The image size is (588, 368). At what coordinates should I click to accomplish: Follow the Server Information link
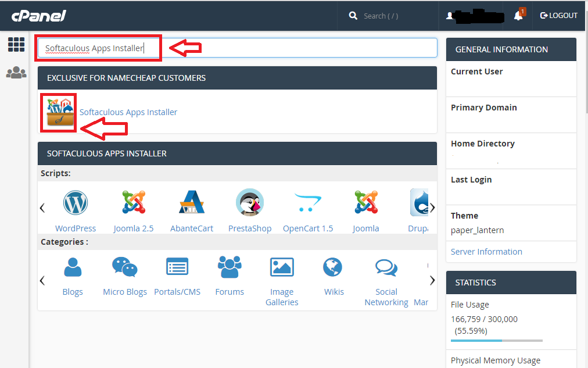tap(487, 252)
